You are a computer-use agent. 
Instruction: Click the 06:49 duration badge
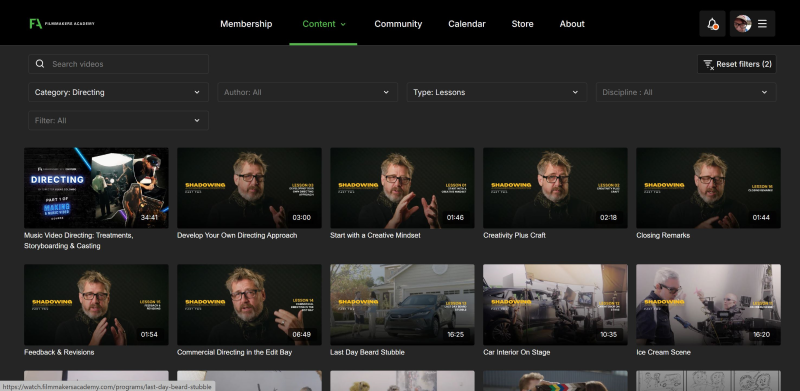click(x=302, y=334)
